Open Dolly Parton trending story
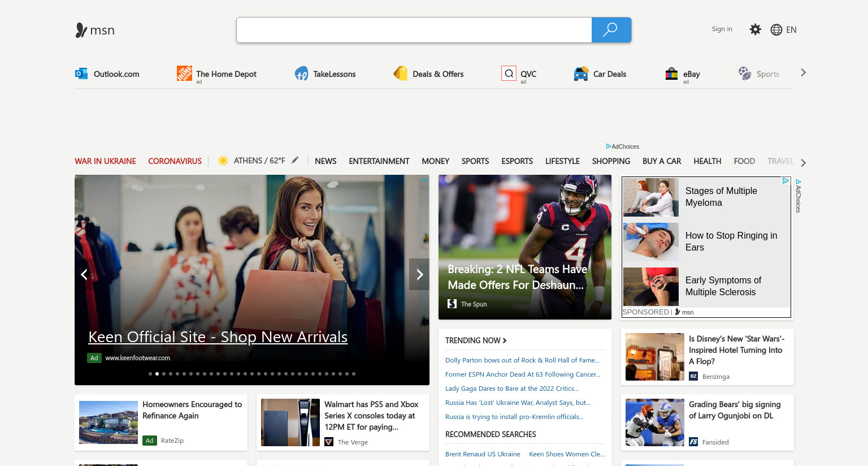Viewport: 868px width, 466px height. pyautogui.click(x=522, y=360)
